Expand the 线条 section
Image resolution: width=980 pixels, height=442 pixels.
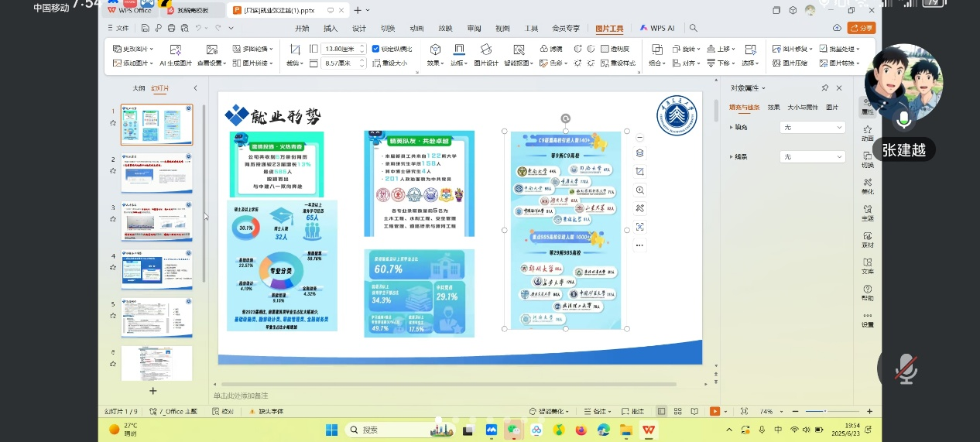pyautogui.click(x=732, y=157)
